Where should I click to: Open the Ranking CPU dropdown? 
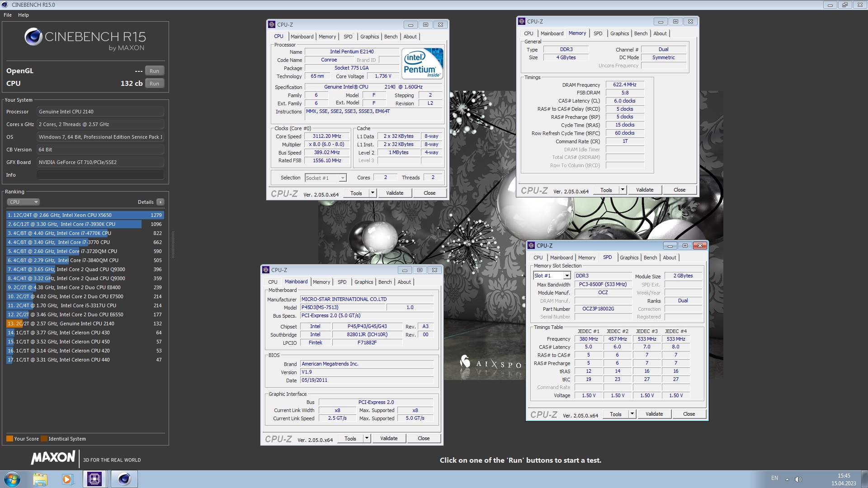[24, 202]
